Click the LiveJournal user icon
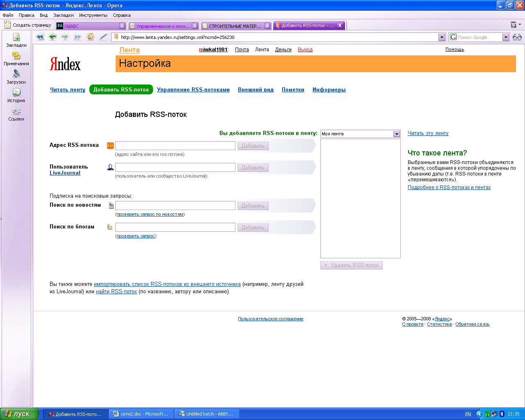525x420 pixels. [x=110, y=167]
